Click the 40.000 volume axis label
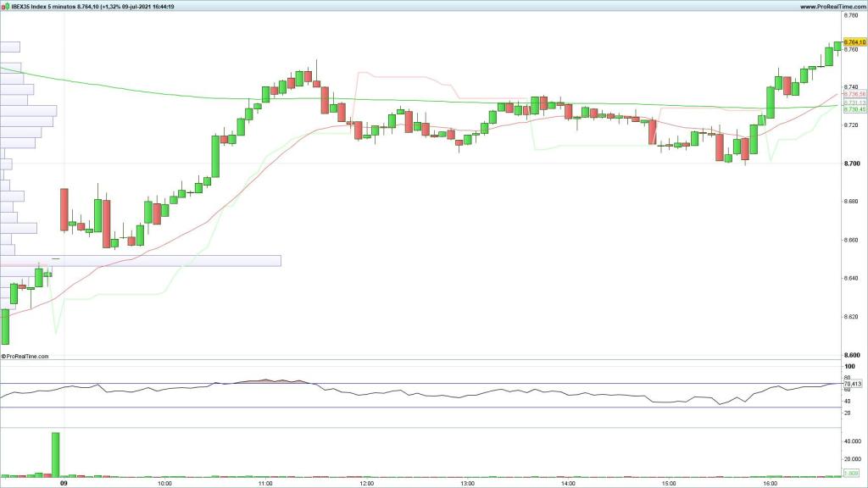 point(853,442)
